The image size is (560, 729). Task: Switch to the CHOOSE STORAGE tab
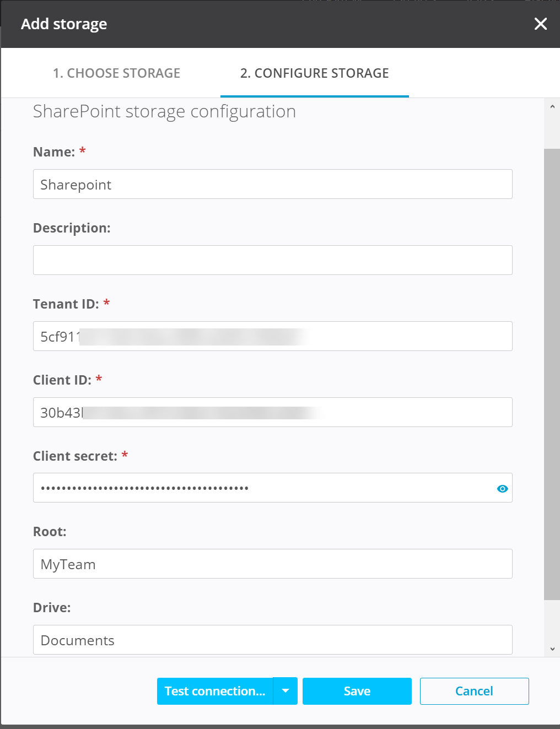click(116, 73)
